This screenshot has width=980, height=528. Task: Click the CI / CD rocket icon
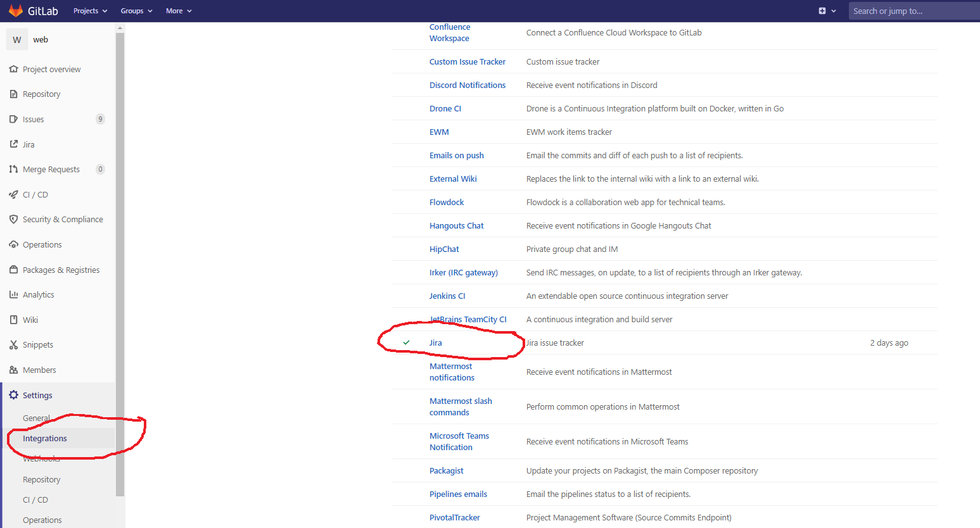[x=13, y=194]
